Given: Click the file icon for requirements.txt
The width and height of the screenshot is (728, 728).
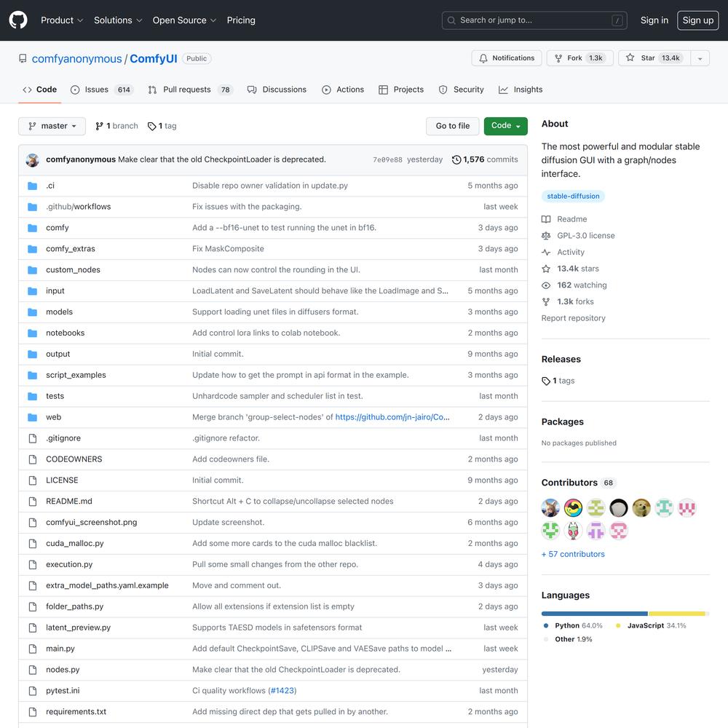Looking at the screenshot, I should tap(33, 712).
